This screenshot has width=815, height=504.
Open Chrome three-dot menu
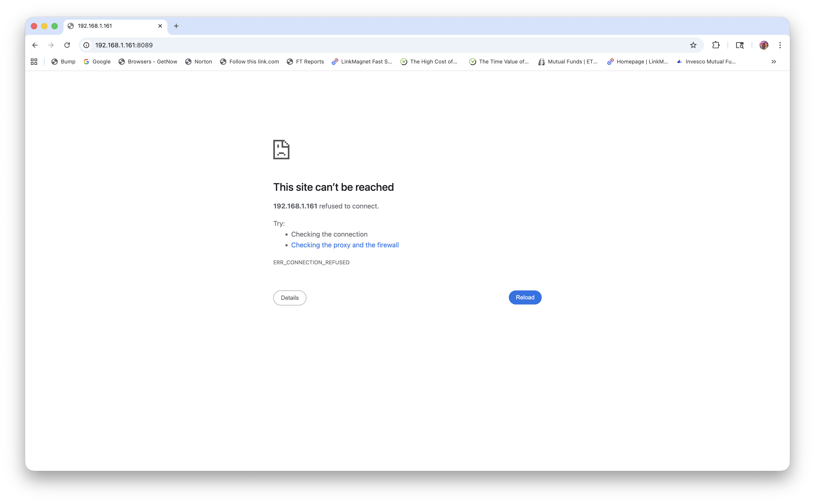(780, 45)
